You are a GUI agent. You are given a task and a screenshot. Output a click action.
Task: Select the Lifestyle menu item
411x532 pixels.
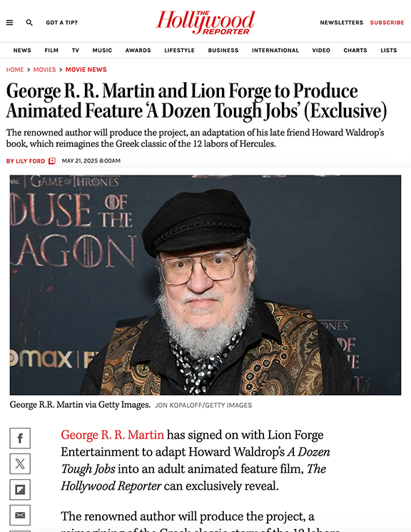(x=180, y=50)
